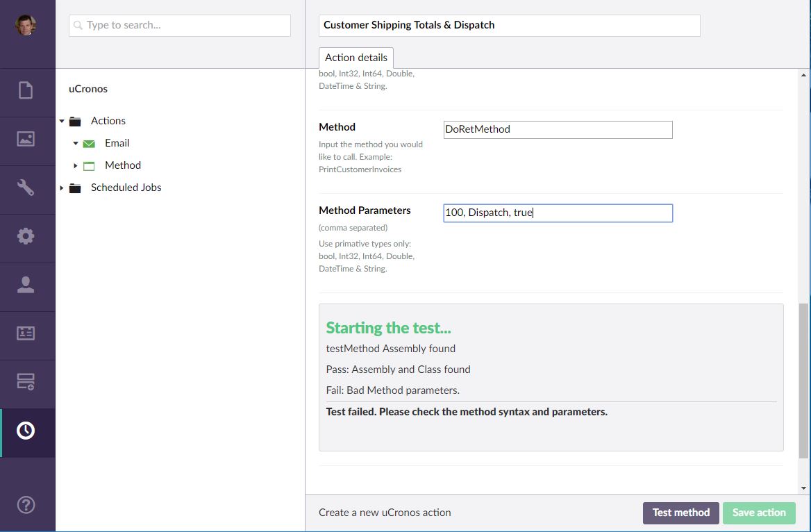Expand the Method node arrow
This screenshot has width=811, height=532.
[x=76, y=165]
